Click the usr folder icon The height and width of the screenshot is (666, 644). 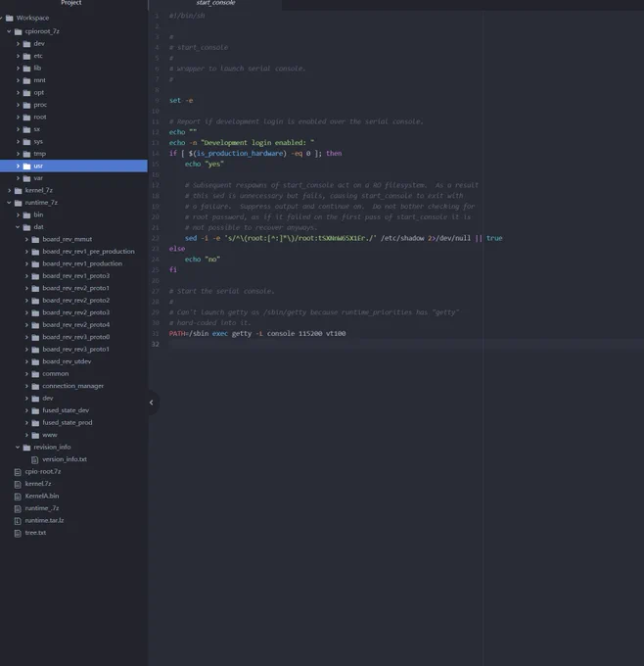(x=26, y=166)
